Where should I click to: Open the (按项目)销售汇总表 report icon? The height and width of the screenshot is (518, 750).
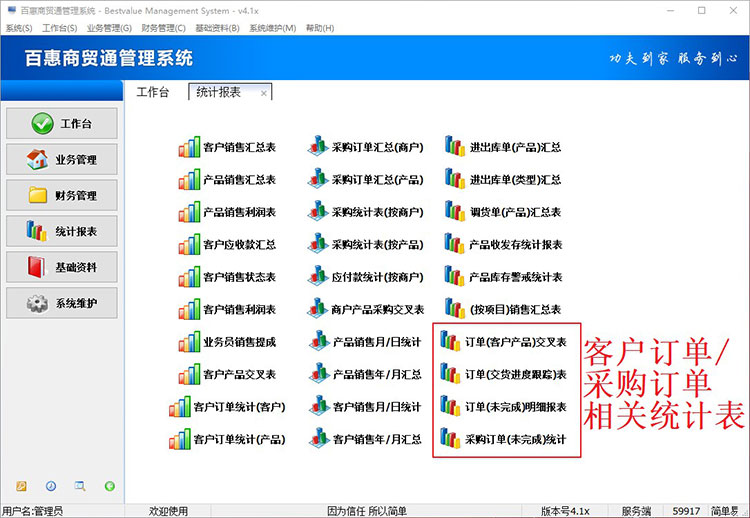click(454, 309)
